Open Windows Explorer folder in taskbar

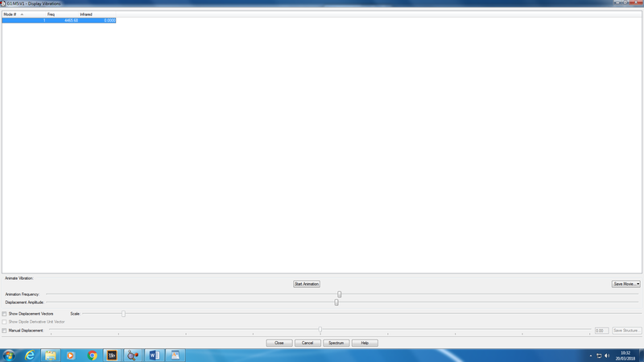(51, 356)
